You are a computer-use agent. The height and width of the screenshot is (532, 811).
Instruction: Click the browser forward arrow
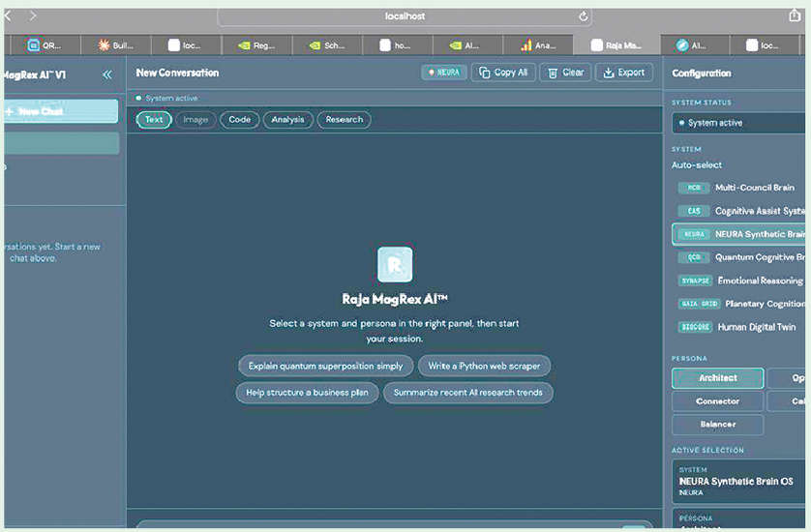point(32,16)
